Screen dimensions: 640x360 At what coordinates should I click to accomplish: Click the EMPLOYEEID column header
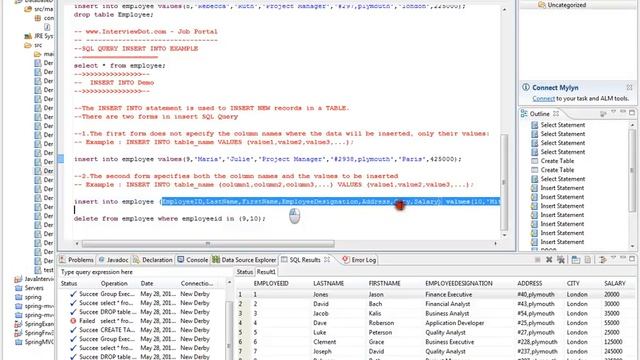271,283
